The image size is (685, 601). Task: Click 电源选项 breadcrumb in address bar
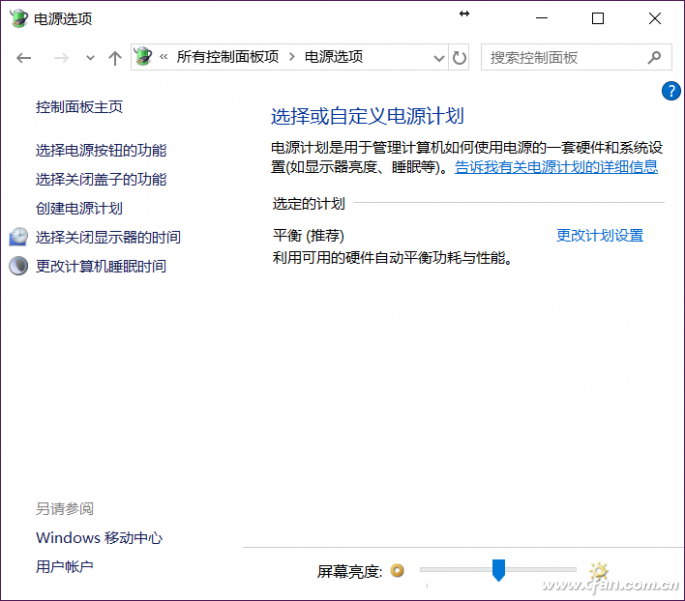click(333, 57)
